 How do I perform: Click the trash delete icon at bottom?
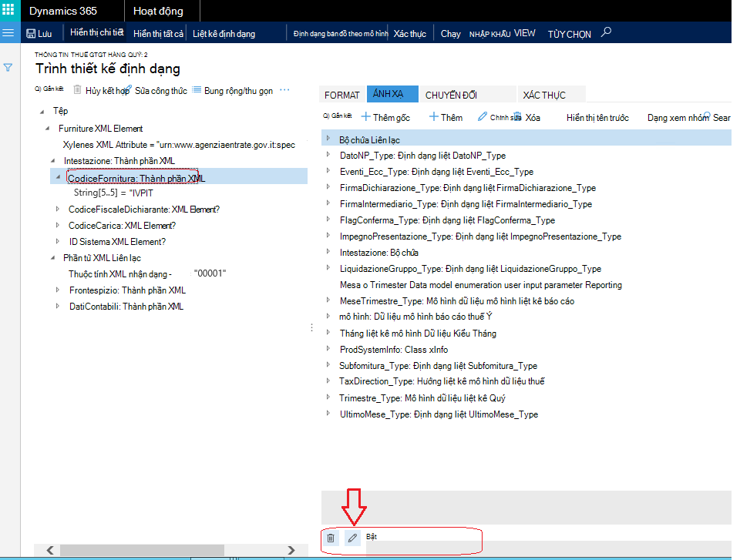coord(331,538)
